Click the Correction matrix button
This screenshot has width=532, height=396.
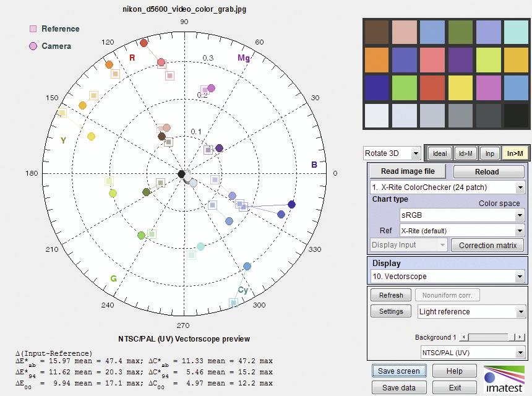point(487,245)
